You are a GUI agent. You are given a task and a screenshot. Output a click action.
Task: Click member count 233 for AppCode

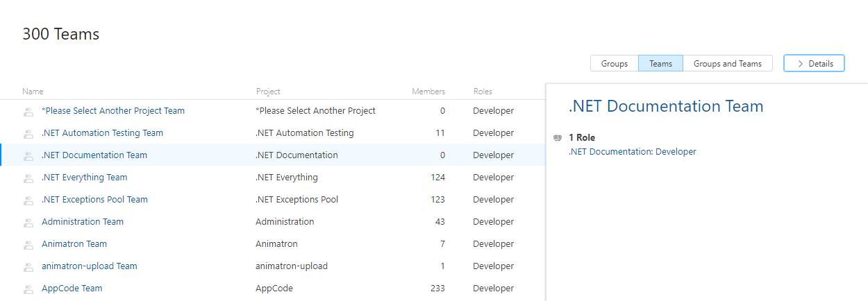[x=437, y=289]
